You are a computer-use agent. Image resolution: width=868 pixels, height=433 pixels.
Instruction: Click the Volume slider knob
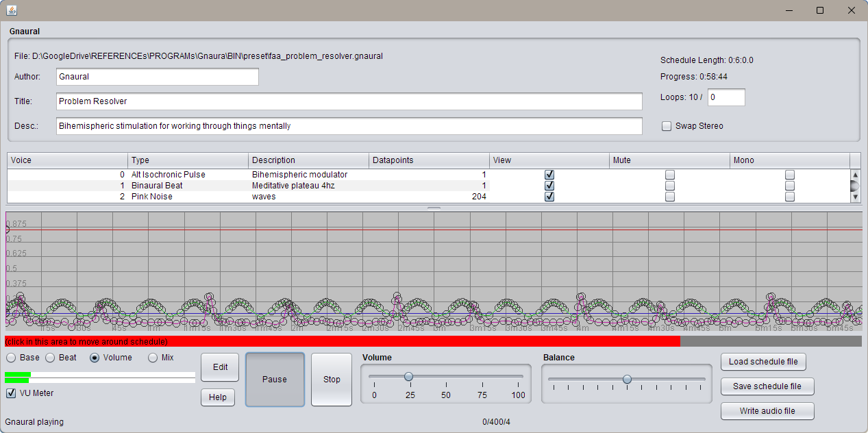click(409, 376)
